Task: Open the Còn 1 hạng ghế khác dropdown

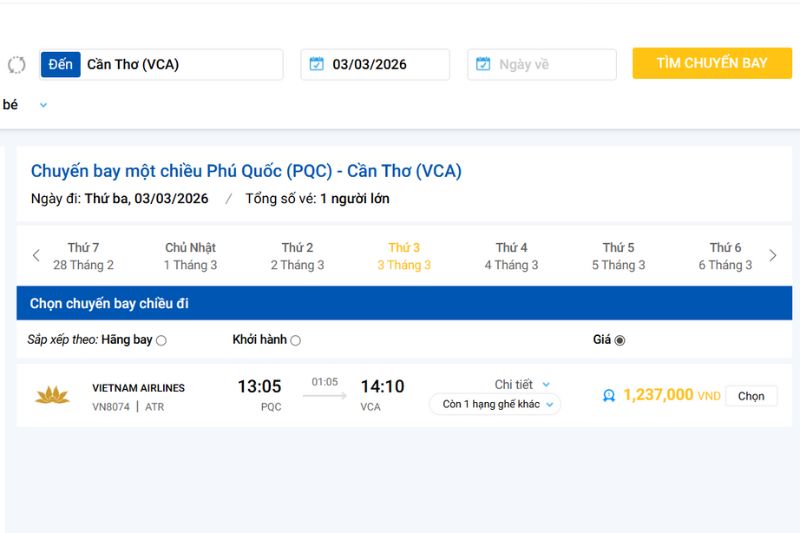Action: coord(495,404)
